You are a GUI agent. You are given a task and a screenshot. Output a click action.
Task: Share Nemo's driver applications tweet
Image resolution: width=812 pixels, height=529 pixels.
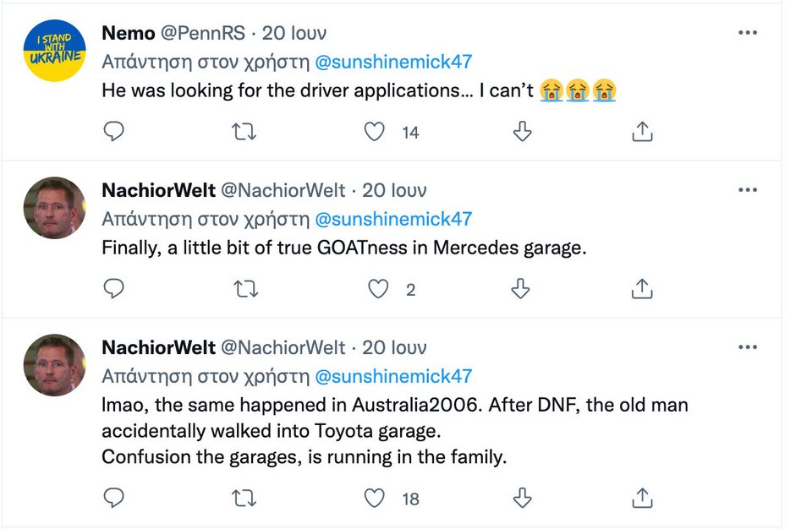(x=643, y=131)
